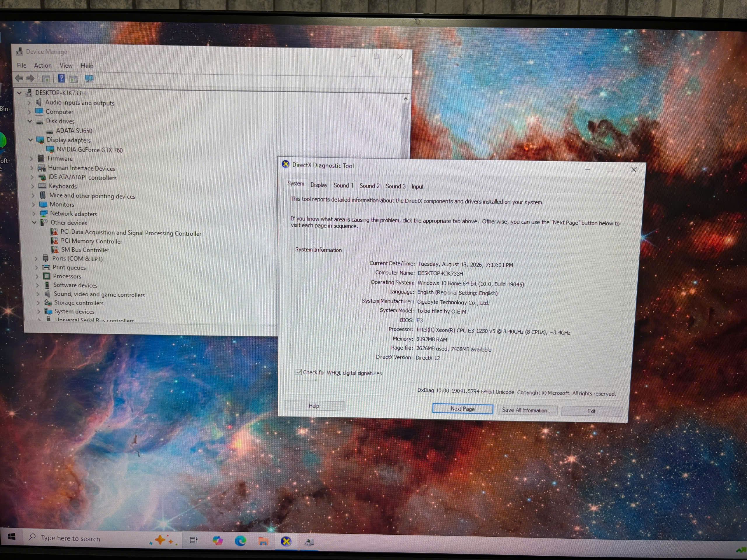Viewport: 747px width, 560px height.
Task: Collapse the Display adapters node
Action: [30, 139]
